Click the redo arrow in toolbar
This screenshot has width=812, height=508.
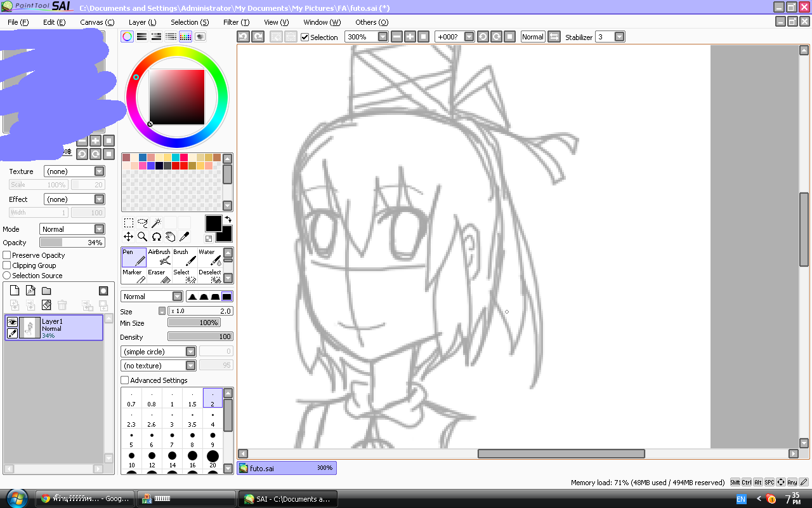coord(258,37)
